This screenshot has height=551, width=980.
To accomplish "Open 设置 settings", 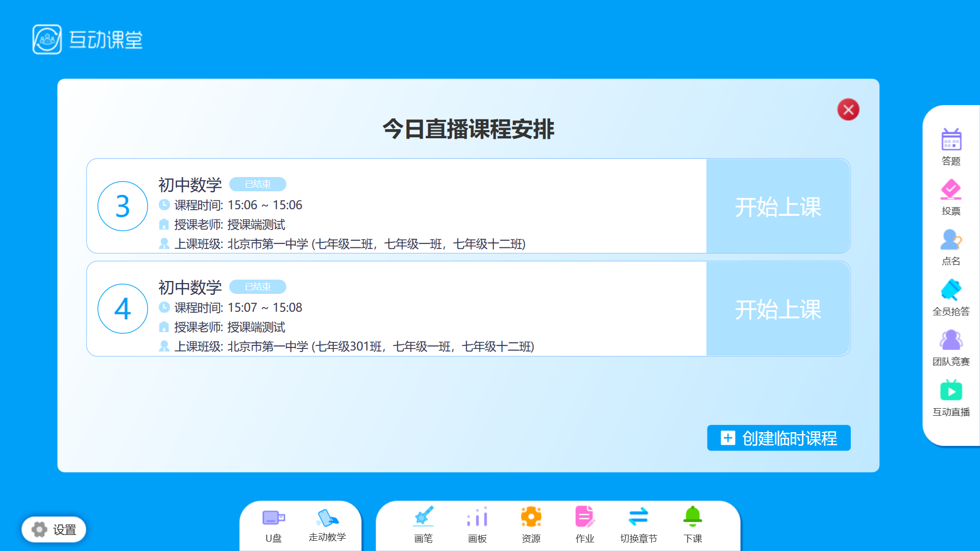I will [x=54, y=530].
